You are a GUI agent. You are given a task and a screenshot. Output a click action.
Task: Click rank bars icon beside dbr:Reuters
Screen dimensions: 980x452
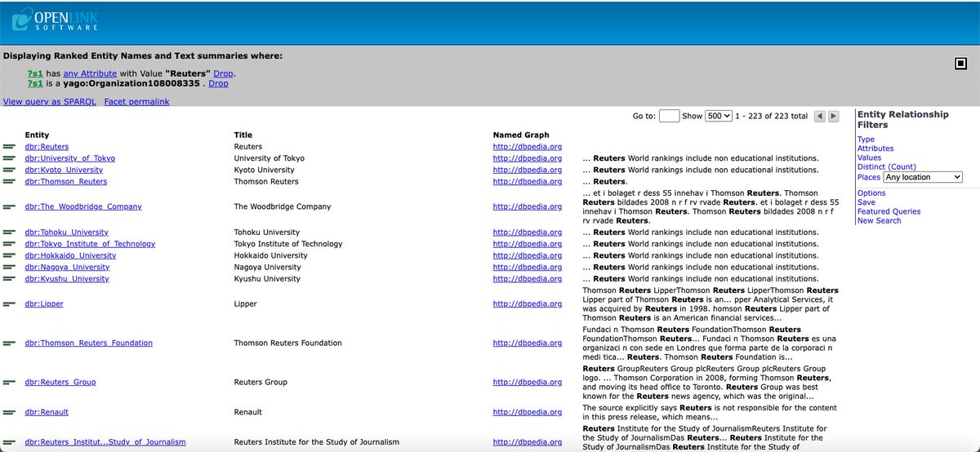[9, 147]
